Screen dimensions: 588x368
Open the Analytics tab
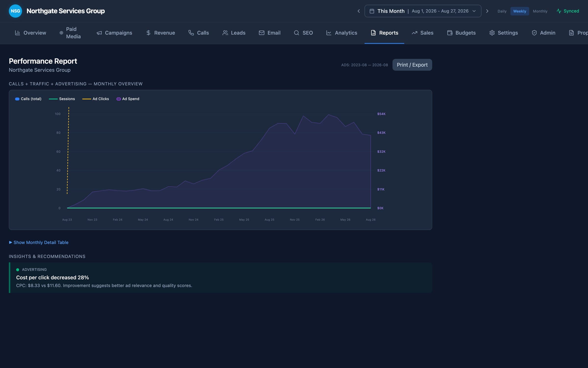342,33
